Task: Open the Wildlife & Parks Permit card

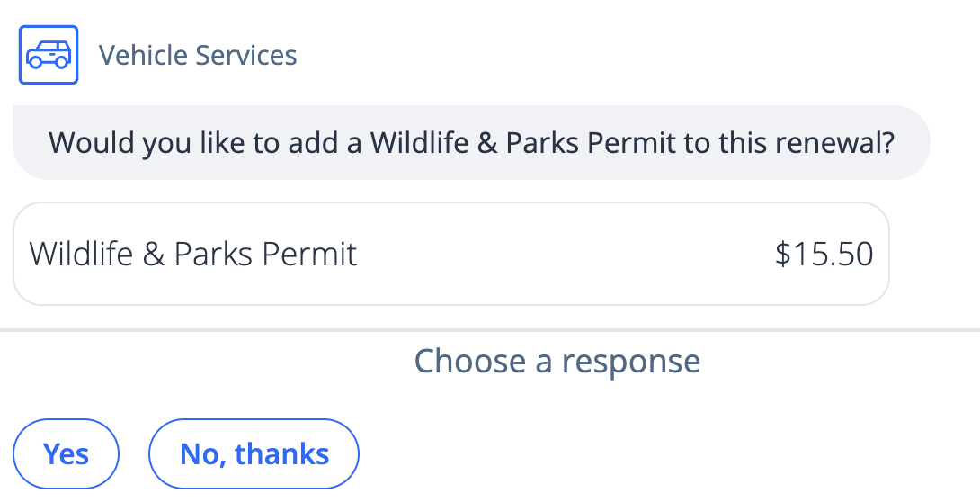Action: (x=451, y=254)
